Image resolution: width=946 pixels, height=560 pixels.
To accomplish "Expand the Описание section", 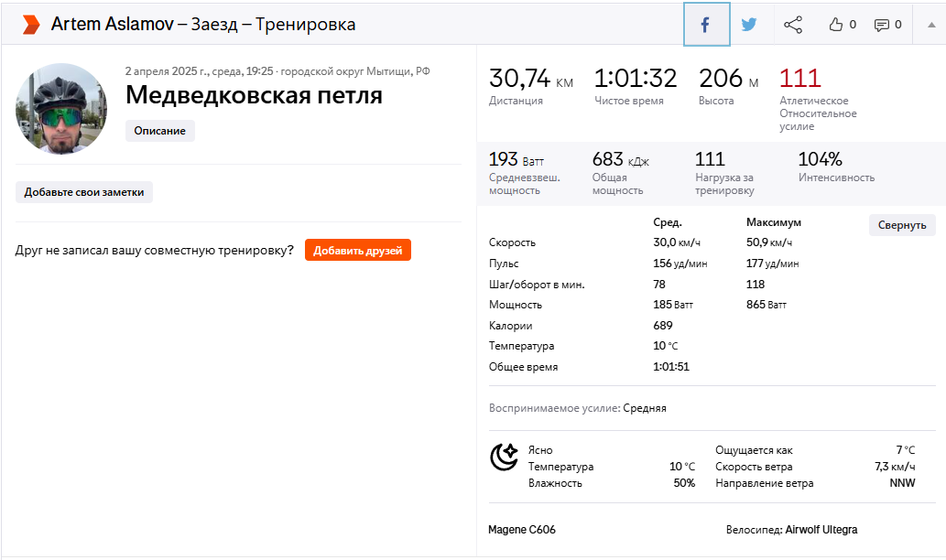I will click(x=159, y=131).
